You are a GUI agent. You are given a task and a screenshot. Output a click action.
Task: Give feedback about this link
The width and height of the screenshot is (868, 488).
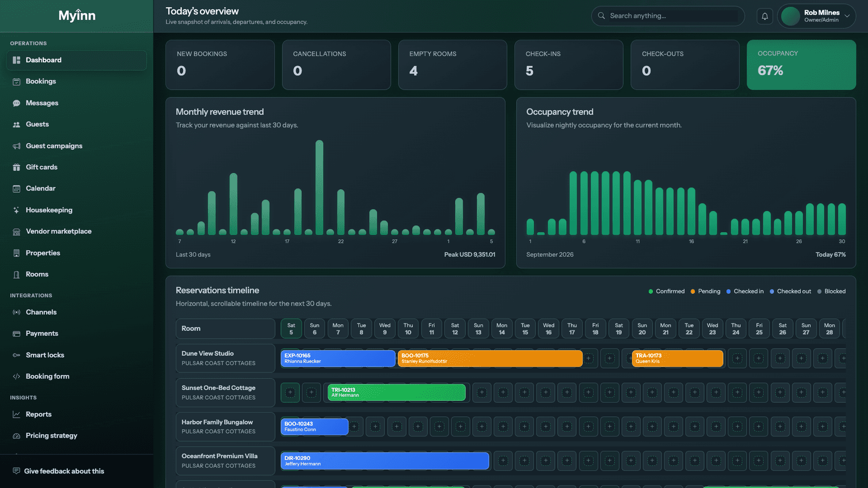64,471
